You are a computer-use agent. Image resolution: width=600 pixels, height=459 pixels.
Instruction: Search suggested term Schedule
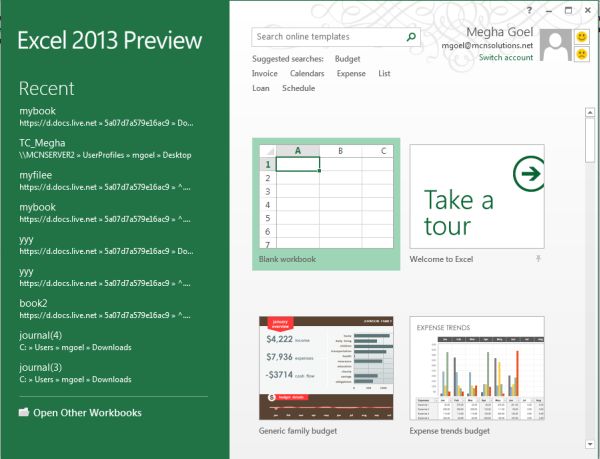(x=298, y=88)
